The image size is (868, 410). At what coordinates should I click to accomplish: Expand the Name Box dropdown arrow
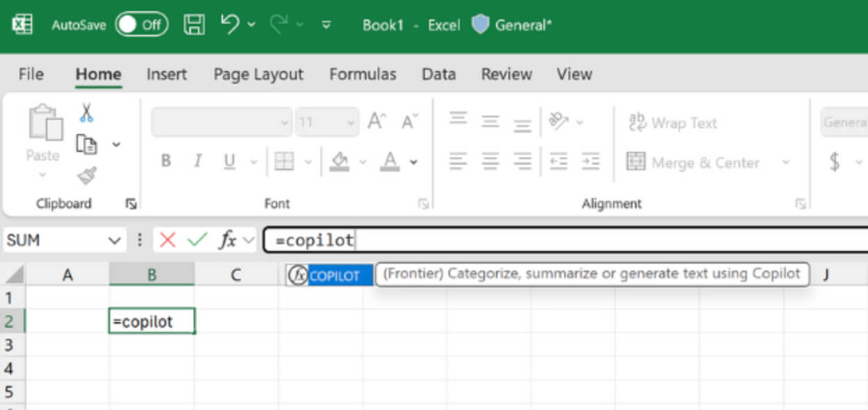(x=115, y=241)
